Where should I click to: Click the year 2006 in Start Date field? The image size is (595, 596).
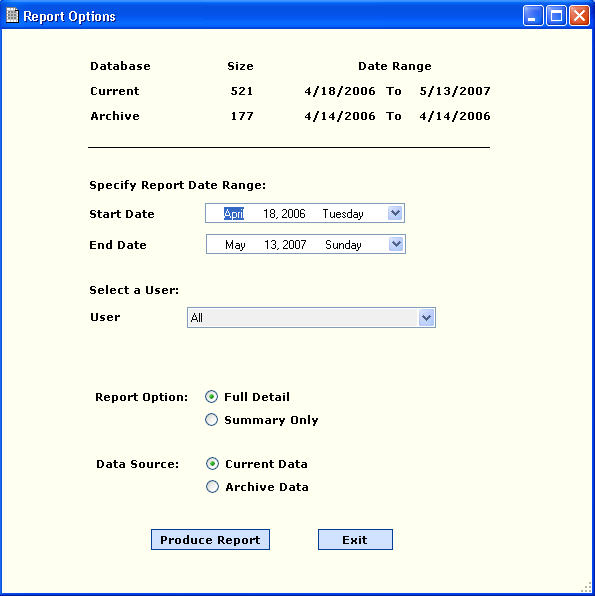[294, 214]
